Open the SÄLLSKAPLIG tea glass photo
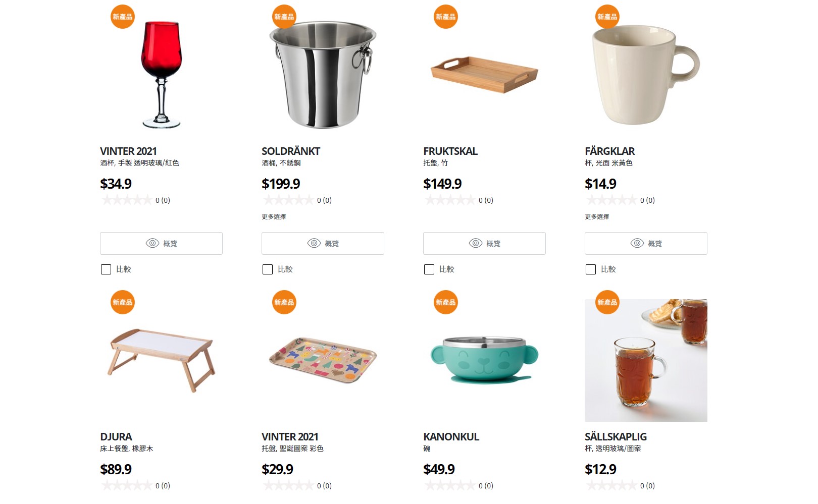The image size is (818, 504). [646, 360]
